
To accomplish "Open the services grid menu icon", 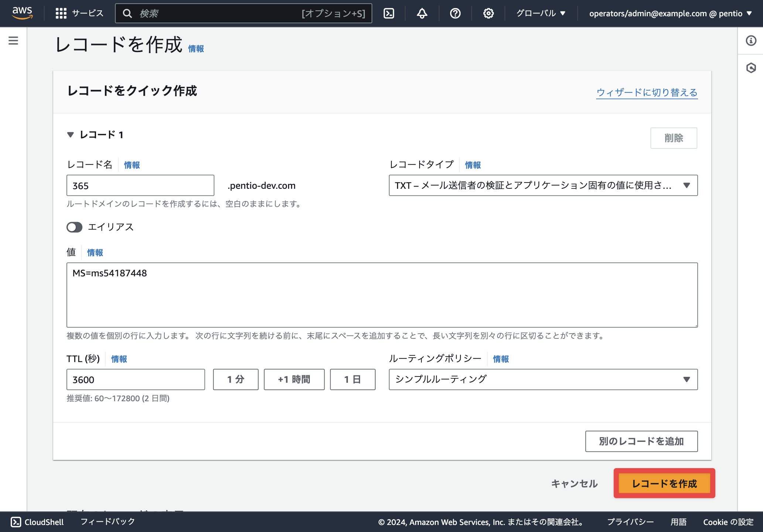I will [61, 13].
